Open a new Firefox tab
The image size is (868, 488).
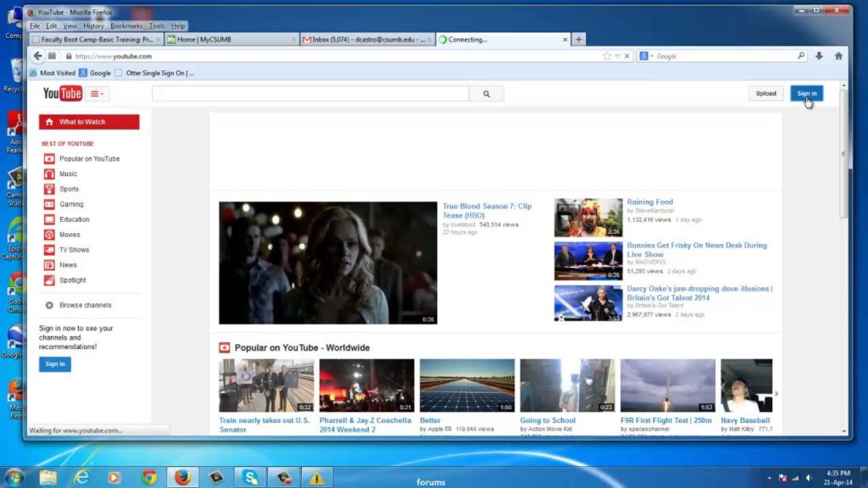click(578, 40)
